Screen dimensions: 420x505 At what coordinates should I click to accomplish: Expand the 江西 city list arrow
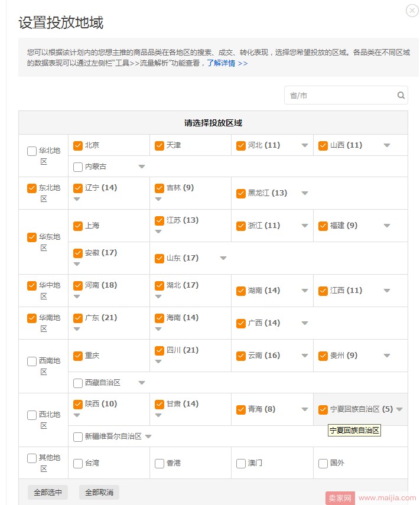387,291
